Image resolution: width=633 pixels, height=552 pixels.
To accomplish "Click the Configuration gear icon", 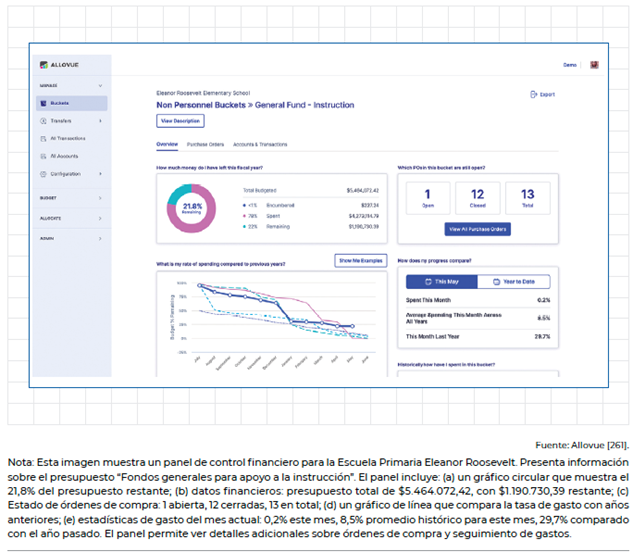I will [x=43, y=174].
